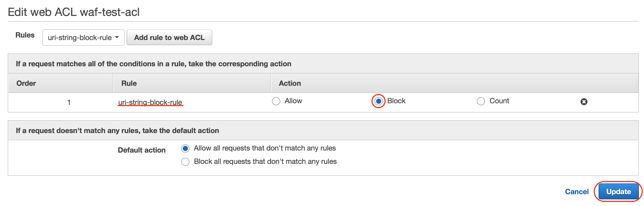Screen dimensions: 644x206
Task: Remove uri-string-block-rule with the X icon
Action: tap(584, 102)
